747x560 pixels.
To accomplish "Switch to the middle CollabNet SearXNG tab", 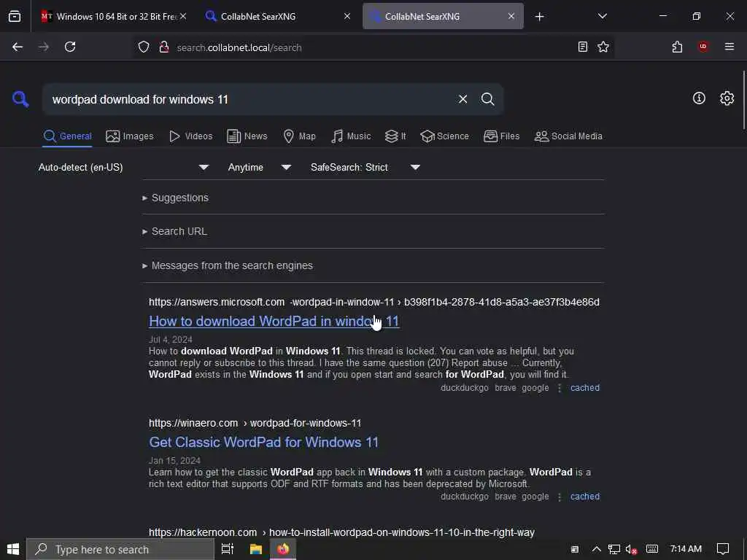I will tap(276, 16).
